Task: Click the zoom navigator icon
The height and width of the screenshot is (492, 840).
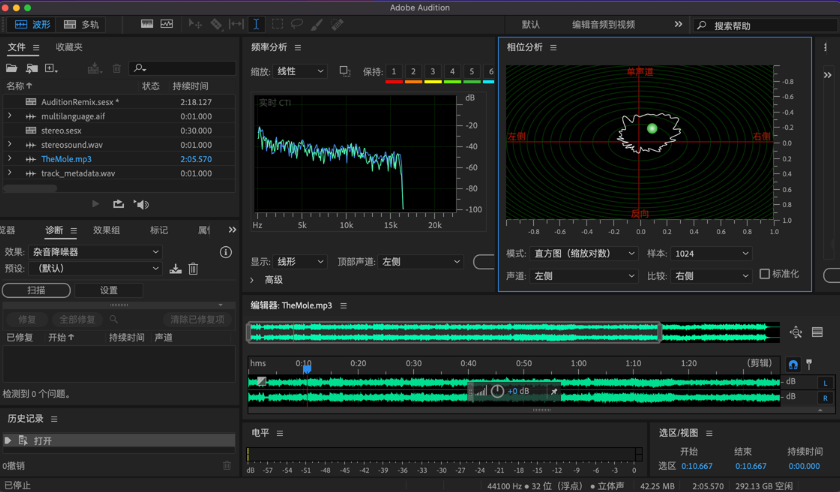Action: point(796,332)
